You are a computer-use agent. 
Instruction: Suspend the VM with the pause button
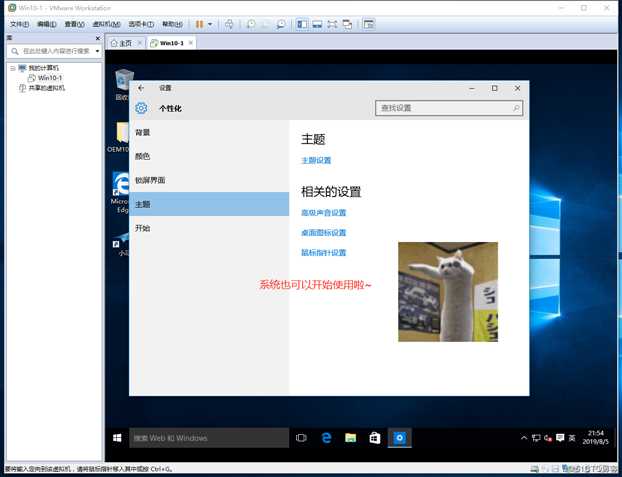point(200,25)
